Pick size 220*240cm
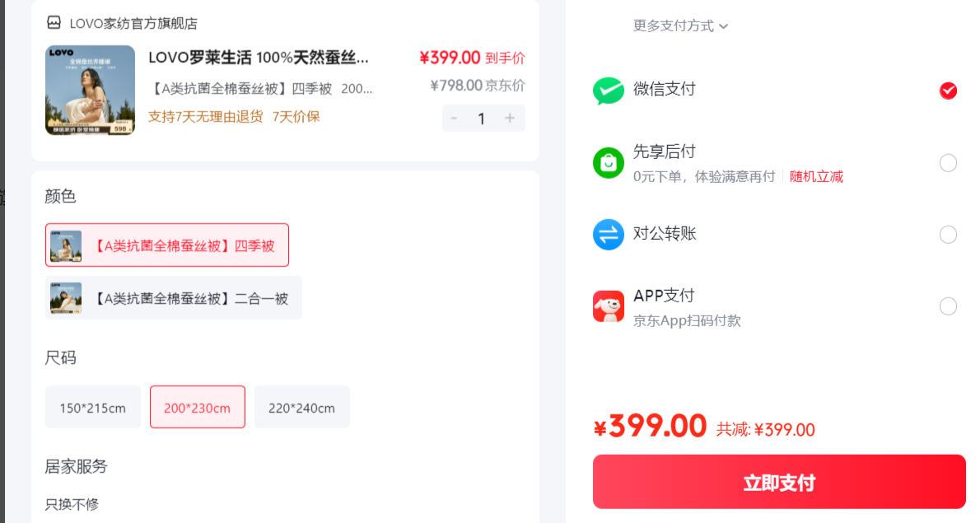The height and width of the screenshot is (523, 980). coord(302,408)
